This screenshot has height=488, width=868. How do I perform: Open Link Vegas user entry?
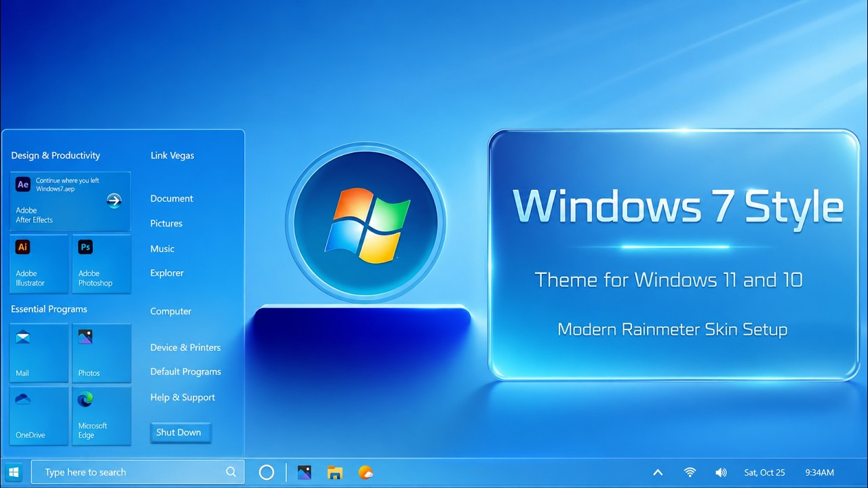click(x=172, y=155)
